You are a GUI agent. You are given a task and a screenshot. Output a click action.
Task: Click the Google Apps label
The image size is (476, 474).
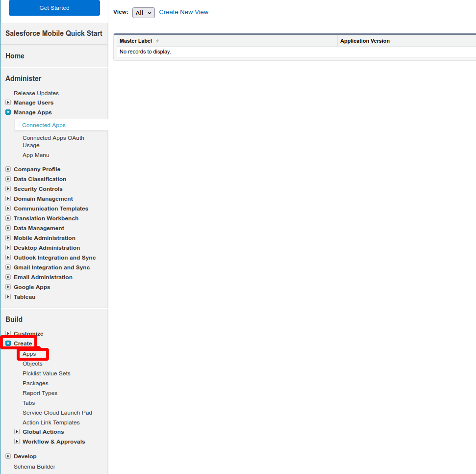click(32, 287)
